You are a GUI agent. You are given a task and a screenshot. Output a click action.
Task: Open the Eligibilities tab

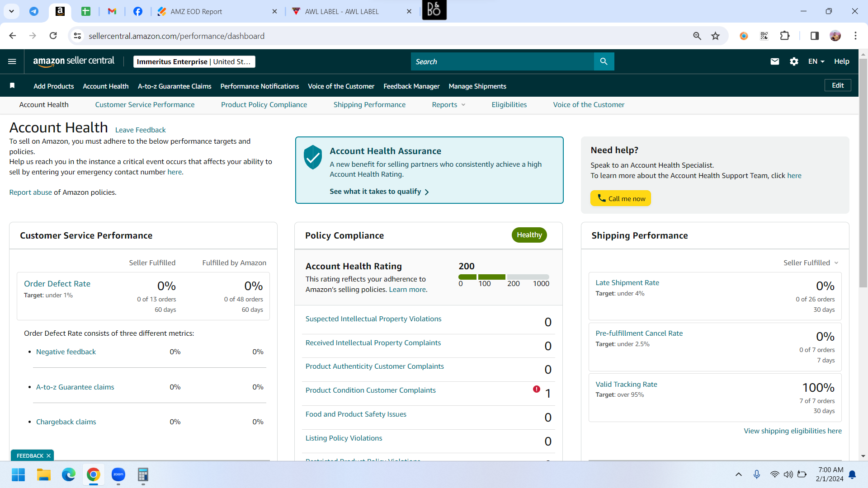tap(509, 105)
